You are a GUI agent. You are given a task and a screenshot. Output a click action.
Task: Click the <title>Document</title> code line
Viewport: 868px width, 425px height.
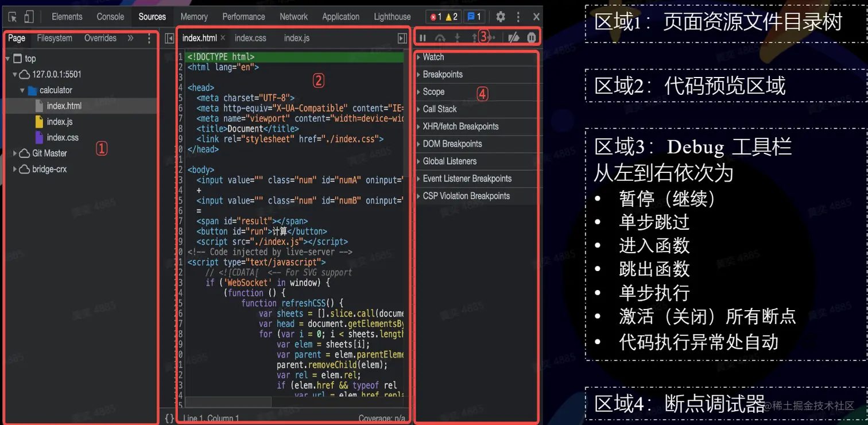pyautogui.click(x=247, y=129)
